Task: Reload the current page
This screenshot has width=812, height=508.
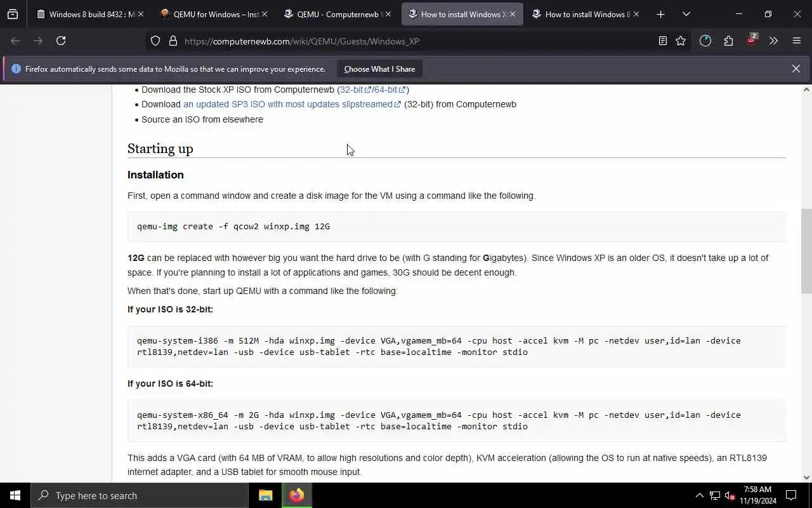Action: (x=61, y=41)
